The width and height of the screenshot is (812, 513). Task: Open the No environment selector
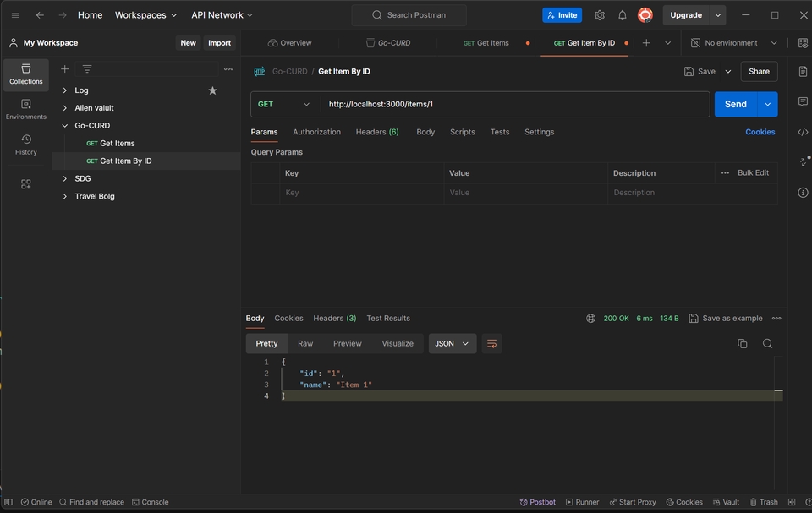(x=734, y=43)
